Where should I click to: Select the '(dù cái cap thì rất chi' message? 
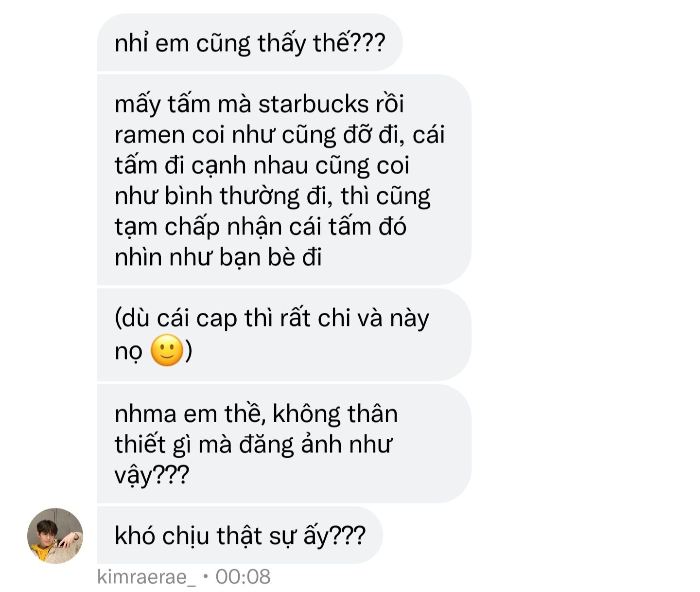point(284,335)
